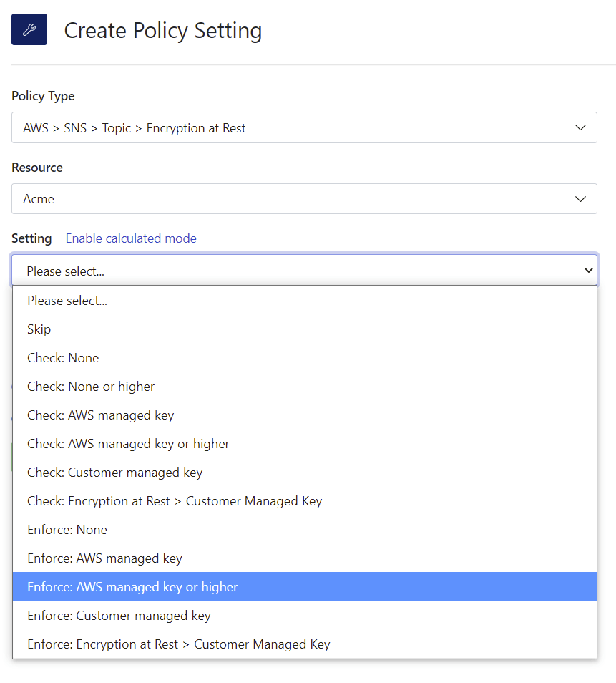Select the Skip option
Image resolution: width=616 pixels, height=683 pixels.
(304, 329)
